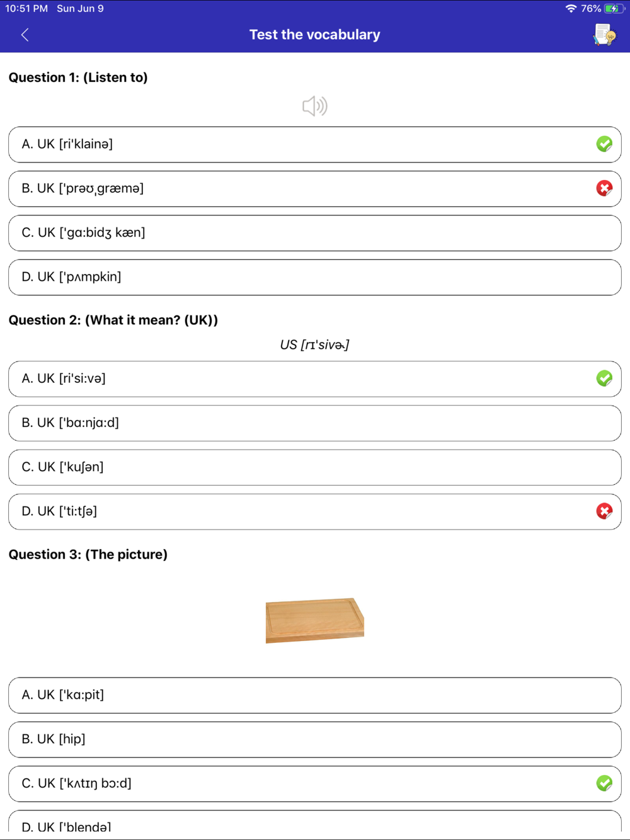Viewport: 630px width, 840px height.
Task: Click red cross on answer ['prəʊˌgræmə]
Action: (604, 188)
